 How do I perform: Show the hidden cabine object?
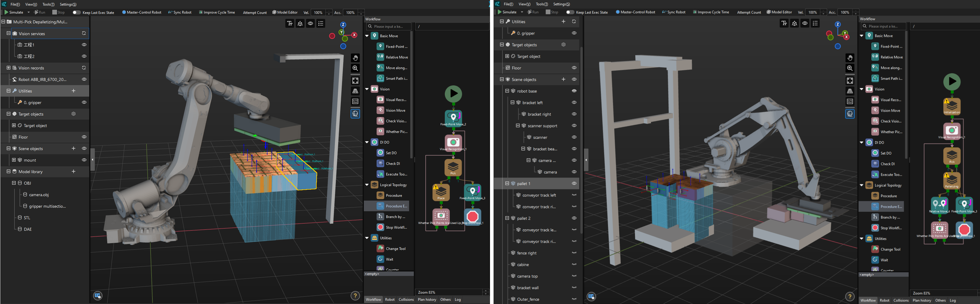[x=574, y=264]
